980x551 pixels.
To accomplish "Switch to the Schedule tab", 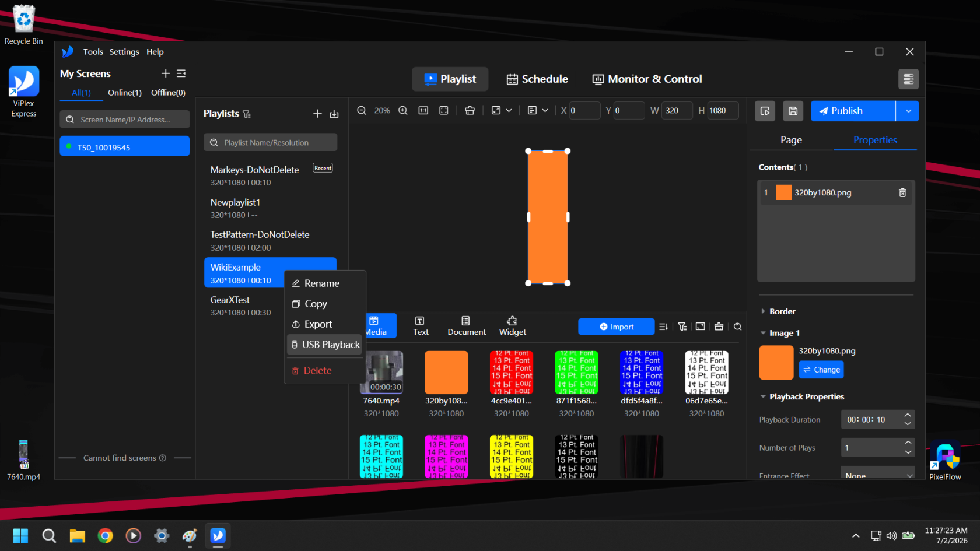I will coord(537,79).
